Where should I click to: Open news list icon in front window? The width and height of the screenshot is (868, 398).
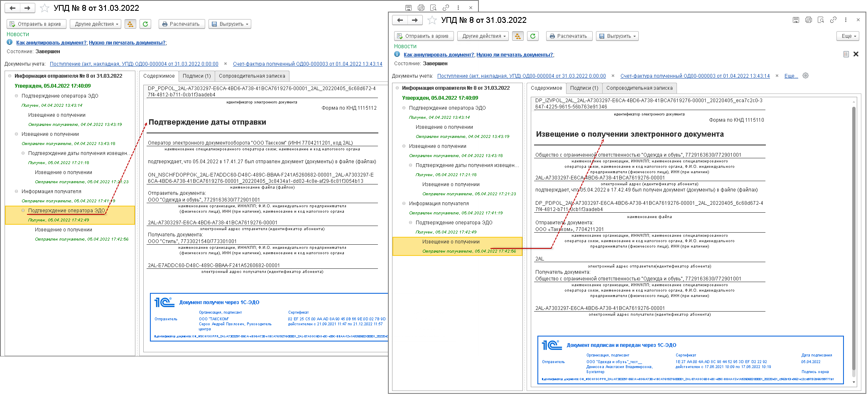846,54
